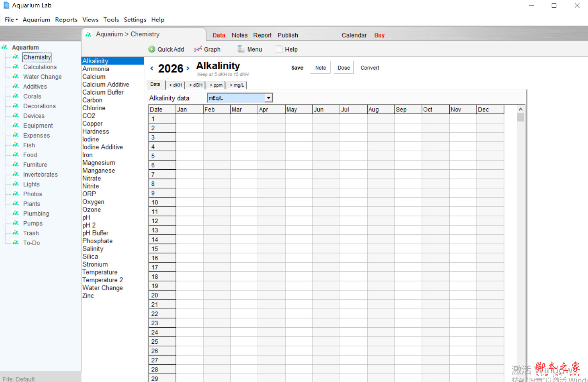588x382 pixels.
Task: Click the Convert button
Action: coord(370,68)
